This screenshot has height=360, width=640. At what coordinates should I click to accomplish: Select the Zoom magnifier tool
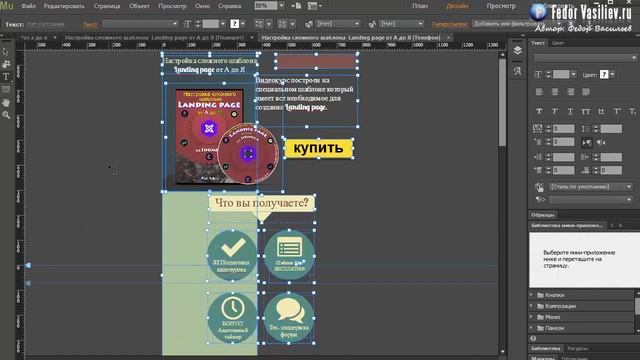coord(6,116)
